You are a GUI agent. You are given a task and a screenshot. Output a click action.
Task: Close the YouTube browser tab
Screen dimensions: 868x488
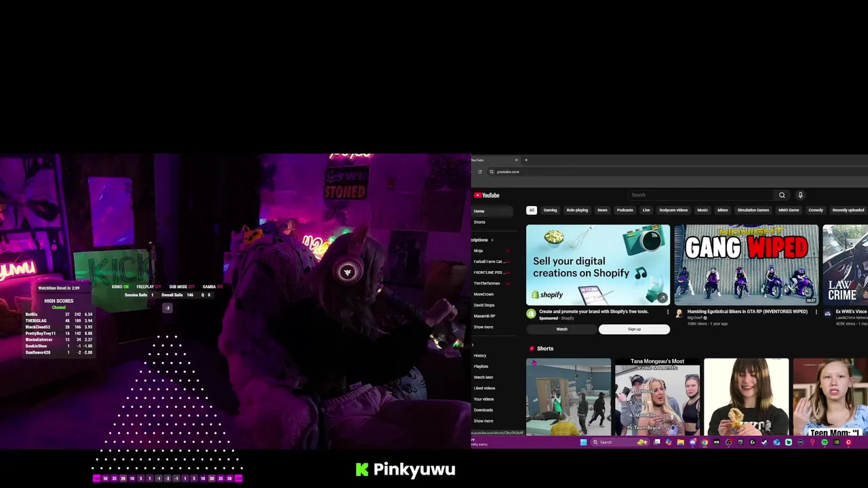[516, 160]
